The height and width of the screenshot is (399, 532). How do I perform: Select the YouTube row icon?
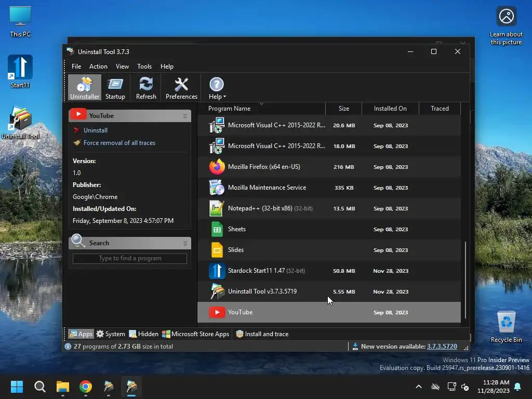tap(217, 312)
